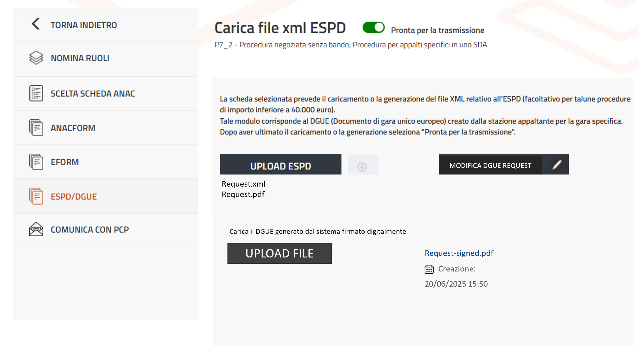Click the calendar icon beside Creazione
Screen dimensions: 644x349
click(x=430, y=269)
